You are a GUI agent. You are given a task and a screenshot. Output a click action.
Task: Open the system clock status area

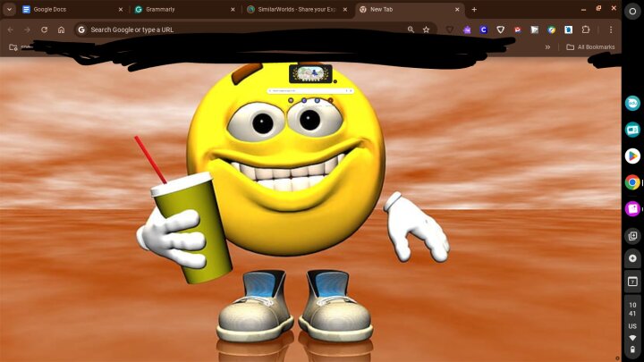632,309
